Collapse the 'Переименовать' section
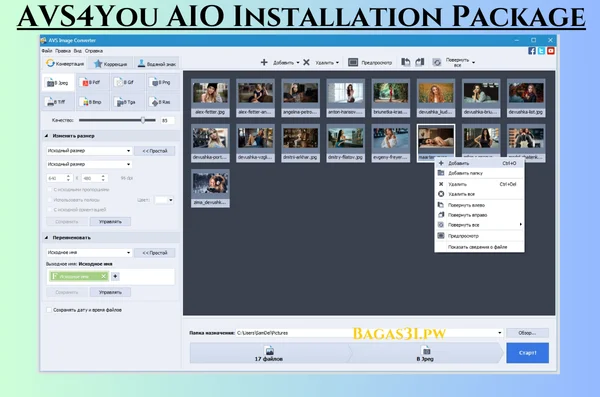The width and height of the screenshot is (600, 397). pyautogui.click(x=46, y=238)
